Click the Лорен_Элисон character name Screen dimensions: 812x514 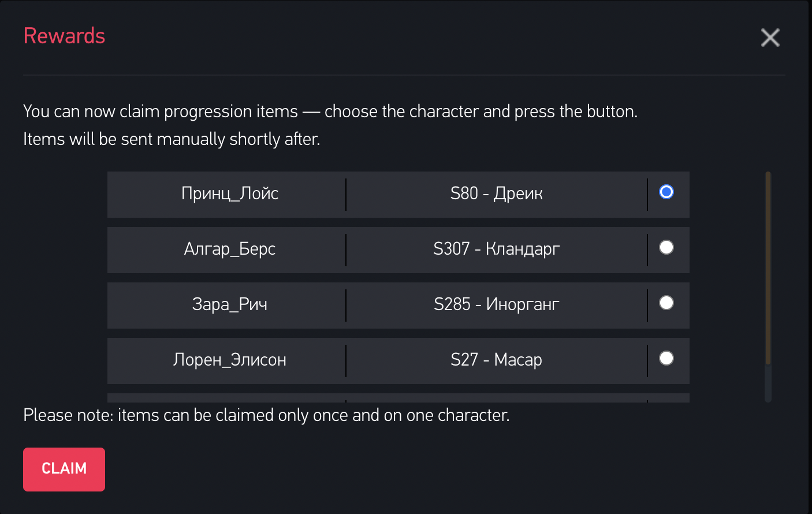tap(230, 360)
